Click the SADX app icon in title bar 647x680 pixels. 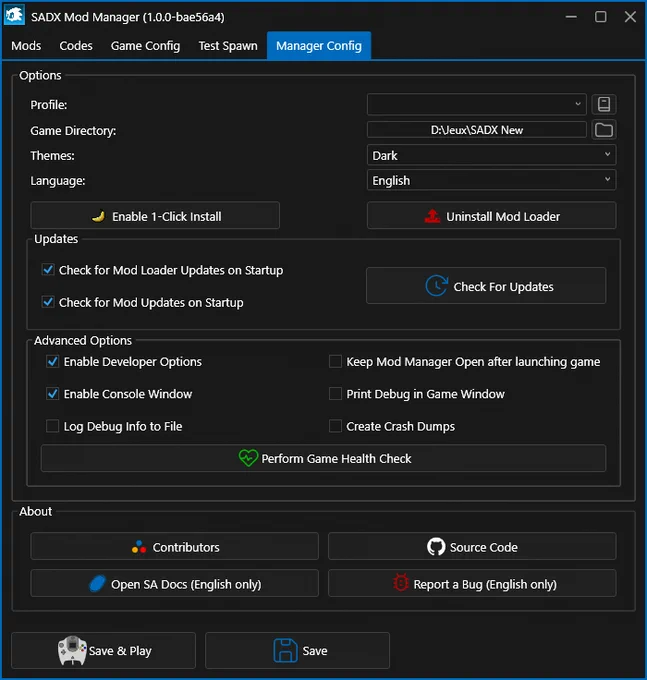[14, 16]
